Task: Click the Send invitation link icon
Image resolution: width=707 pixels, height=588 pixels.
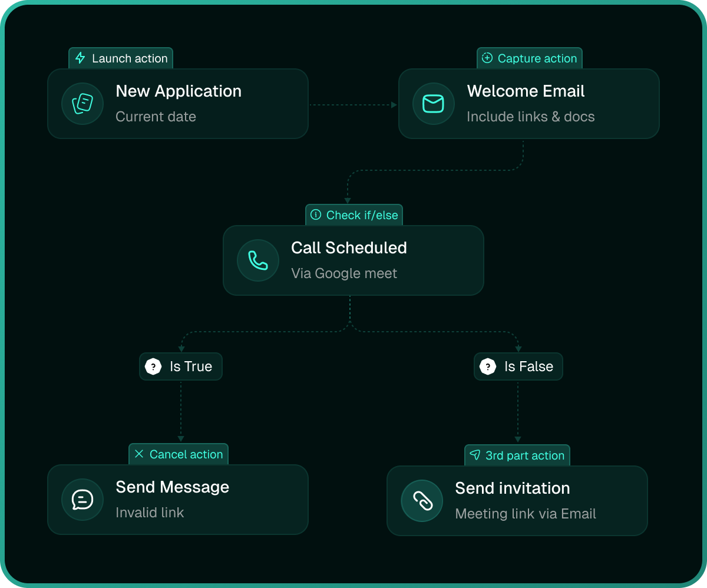Action: click(422, 501)
